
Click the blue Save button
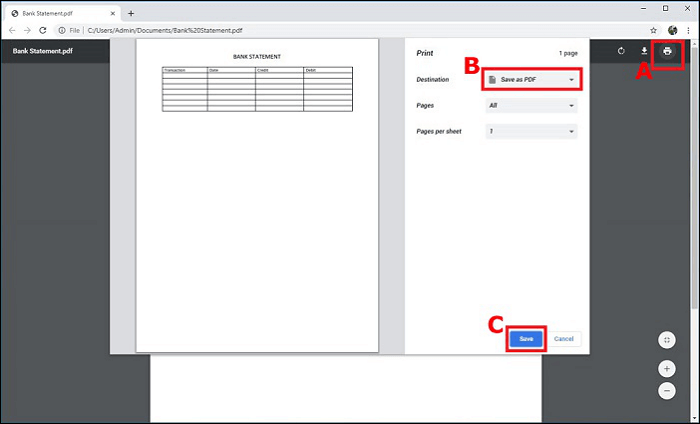pyautogui.click(x=526, y=339)
